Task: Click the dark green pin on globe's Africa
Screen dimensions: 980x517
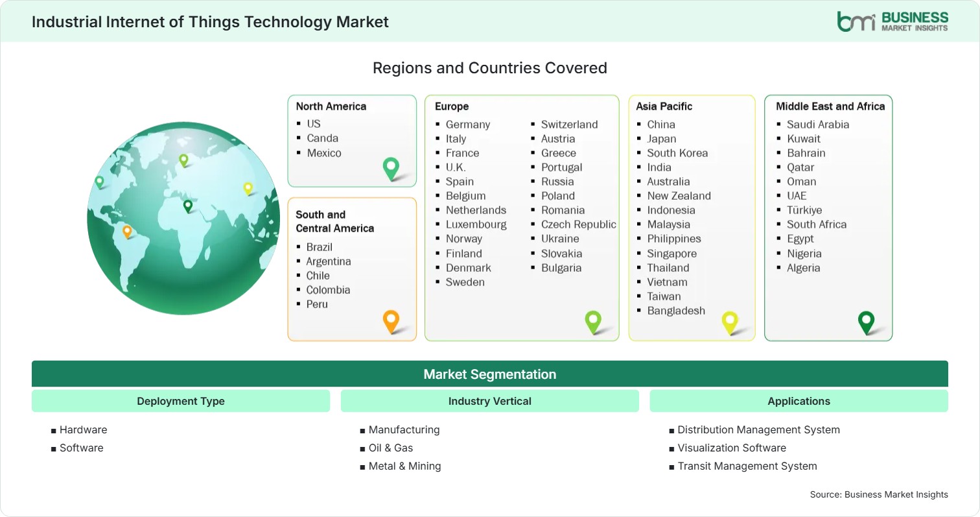Action: coord(188,206)
